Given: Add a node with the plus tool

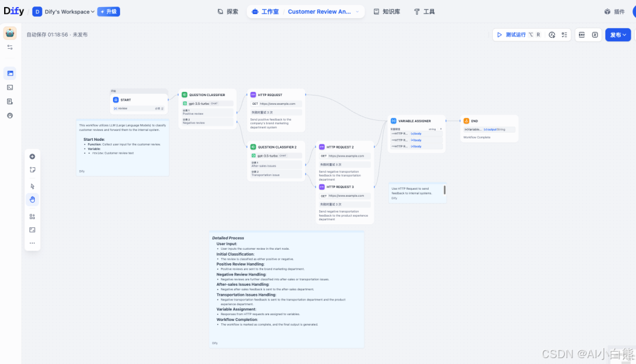Looking at the screenshot, I should [32, 157].
